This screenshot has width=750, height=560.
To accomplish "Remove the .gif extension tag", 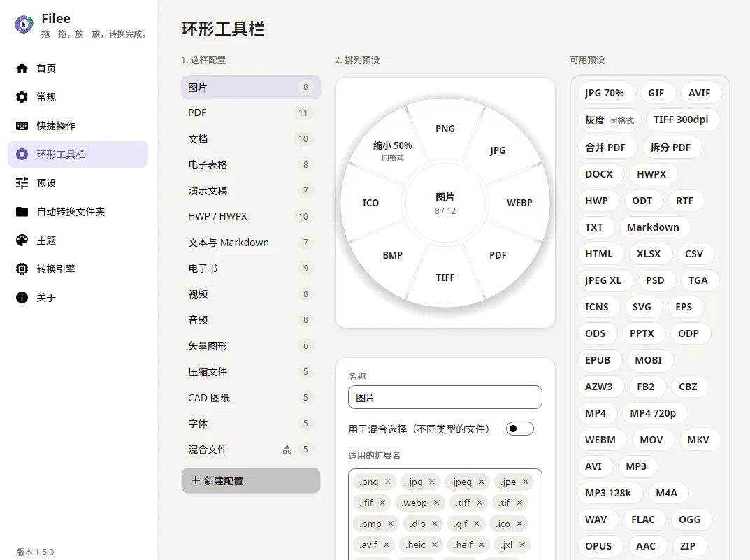I will [477, 524].
